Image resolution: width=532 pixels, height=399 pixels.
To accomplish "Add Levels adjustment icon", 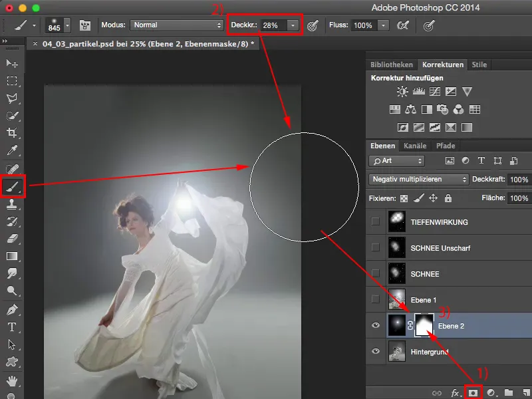I will [419, 92].
